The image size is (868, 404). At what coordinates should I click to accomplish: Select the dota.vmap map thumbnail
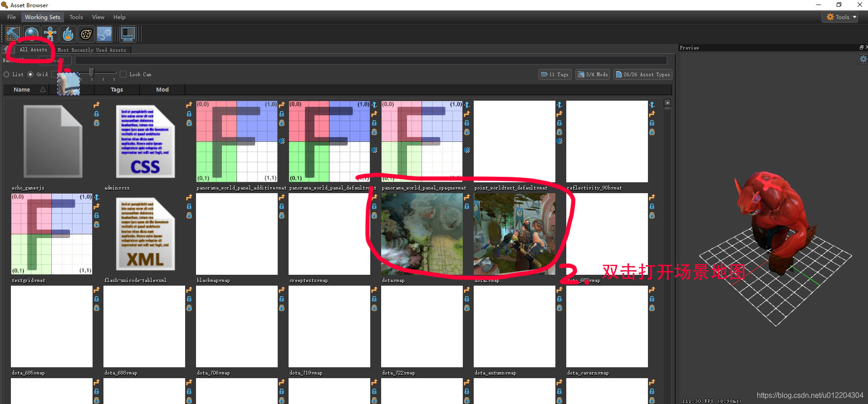point(422,234)
